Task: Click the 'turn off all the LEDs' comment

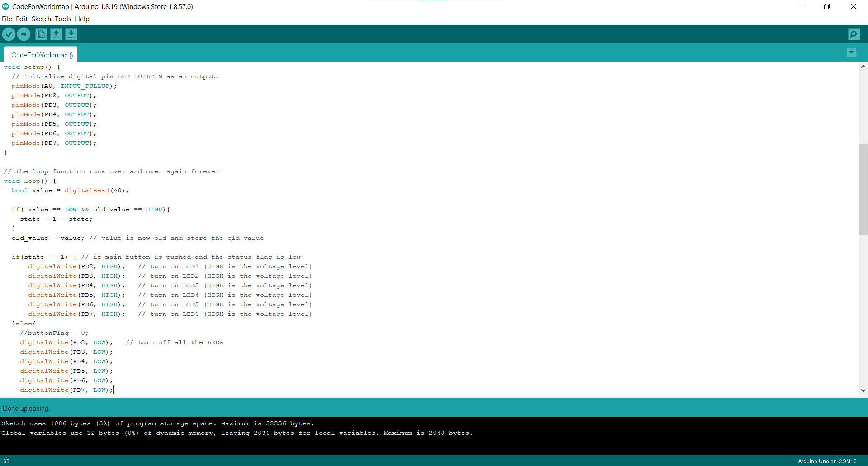Action: [175, 342]
